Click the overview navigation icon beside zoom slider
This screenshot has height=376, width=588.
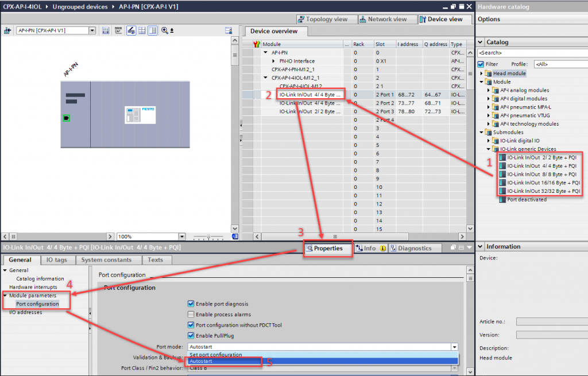click(x=235, y=237)
